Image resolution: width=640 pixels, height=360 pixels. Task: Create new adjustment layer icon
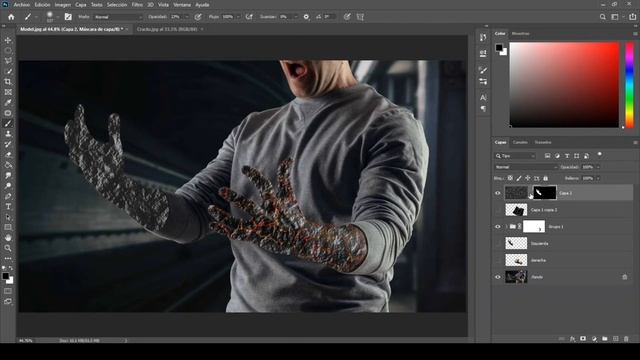coord(594,339)
